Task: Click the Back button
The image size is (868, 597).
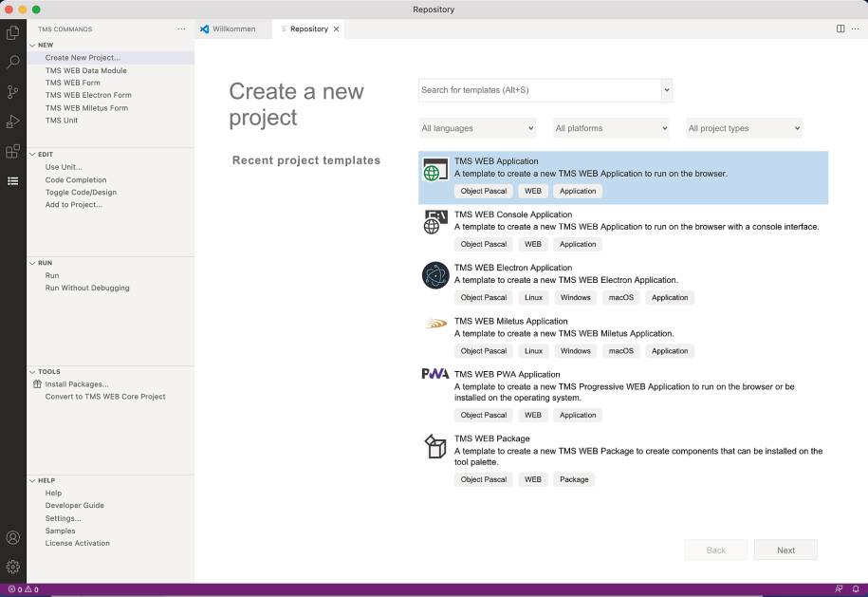Action: click(716, 550)
